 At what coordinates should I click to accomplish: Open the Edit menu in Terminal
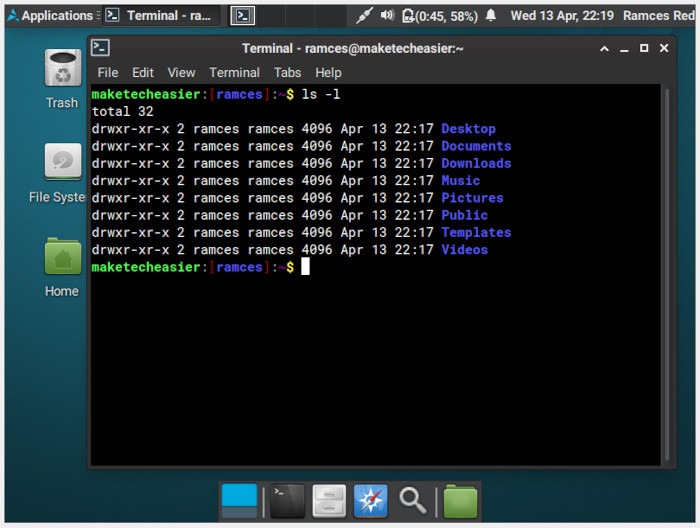point(142,73)
